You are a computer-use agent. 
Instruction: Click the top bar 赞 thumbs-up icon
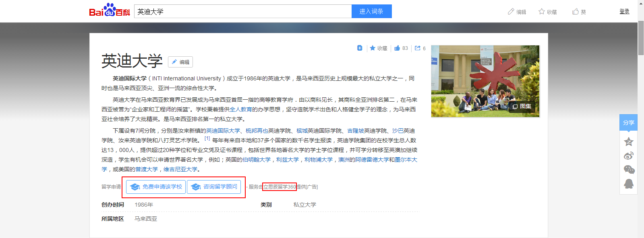tap(576, 12)
